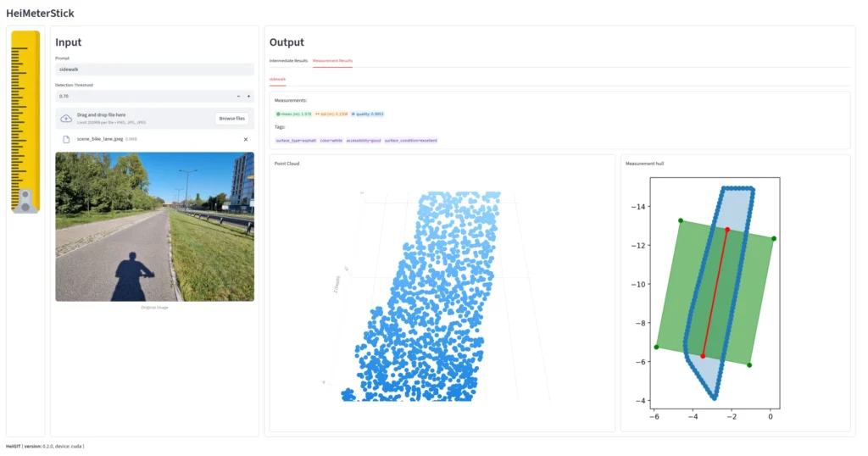Click the mean (m) measurement badge

pos(294,114)
